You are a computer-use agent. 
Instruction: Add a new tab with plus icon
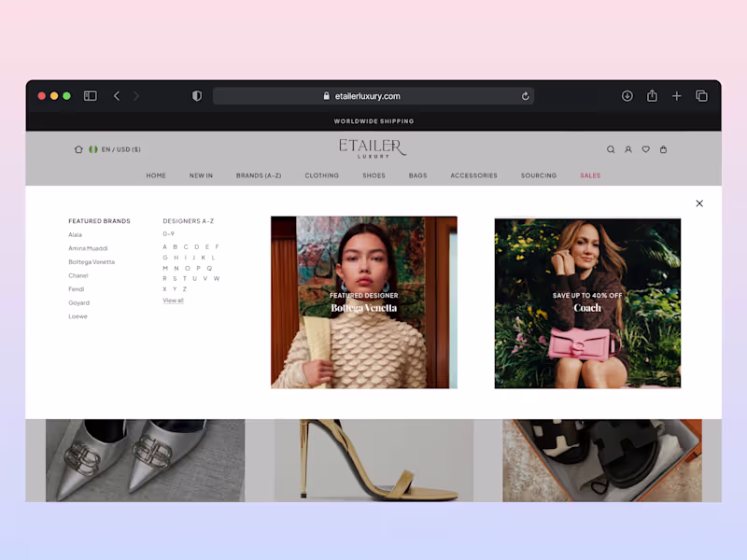(x=676, y=96)
